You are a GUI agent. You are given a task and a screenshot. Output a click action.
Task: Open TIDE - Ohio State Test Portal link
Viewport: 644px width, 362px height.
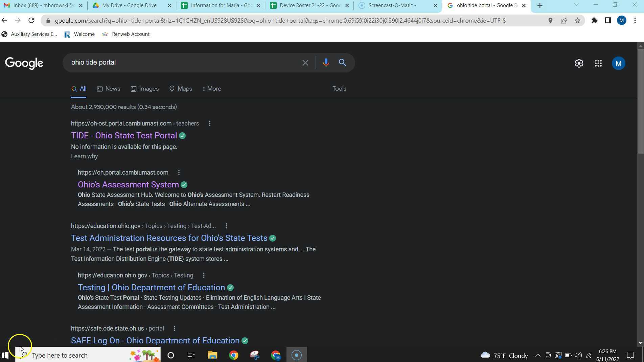[x=124, y=136]
